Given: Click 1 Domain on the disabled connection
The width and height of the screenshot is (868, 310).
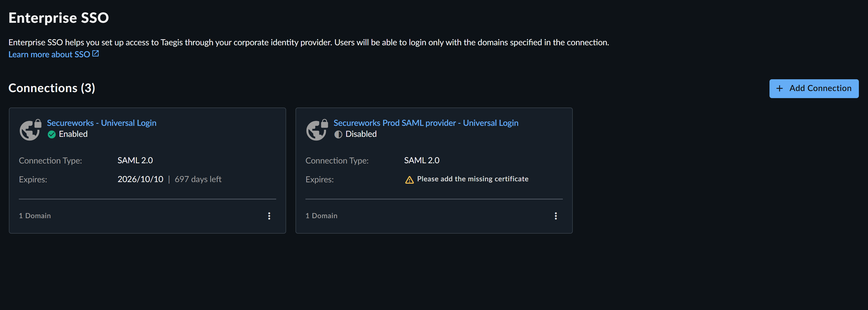Looking at the screenshot, I should tap(321, 216).
